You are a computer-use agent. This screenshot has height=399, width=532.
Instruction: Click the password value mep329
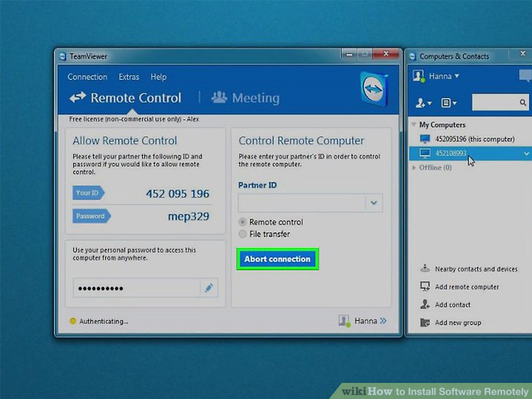click(189, 216)
